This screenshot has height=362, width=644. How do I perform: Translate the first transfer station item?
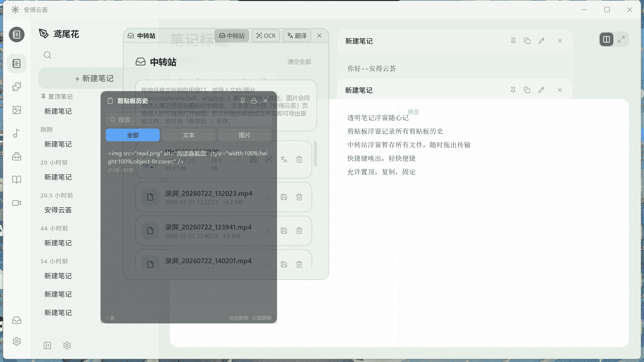(x=284, y=160)
